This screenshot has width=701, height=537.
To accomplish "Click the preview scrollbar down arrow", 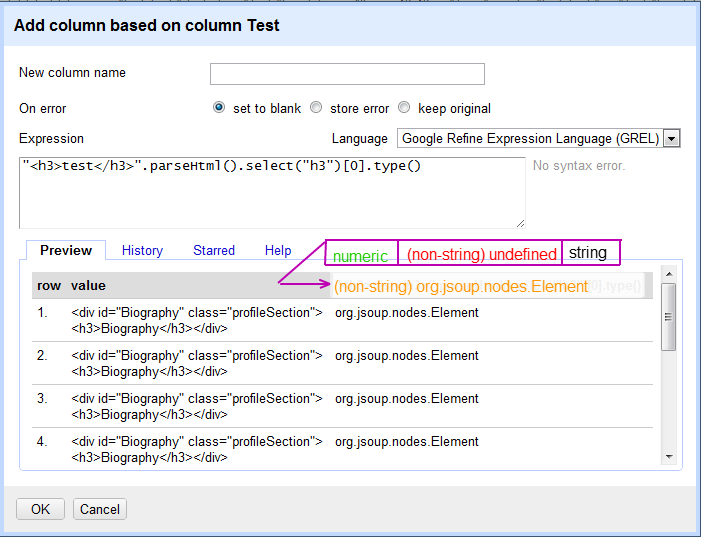I will [x=669, y=457].
